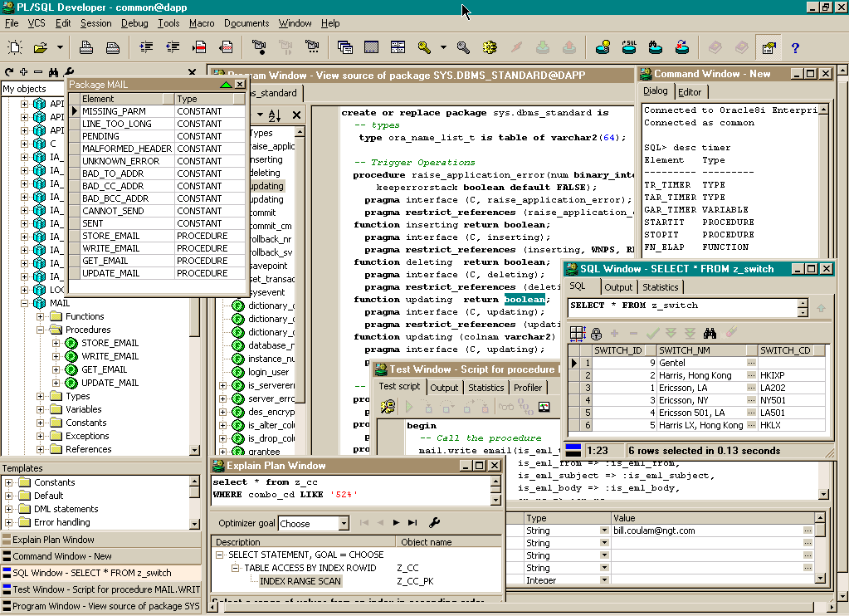
Task: Open the Macro menu
Action: (202, 23)
